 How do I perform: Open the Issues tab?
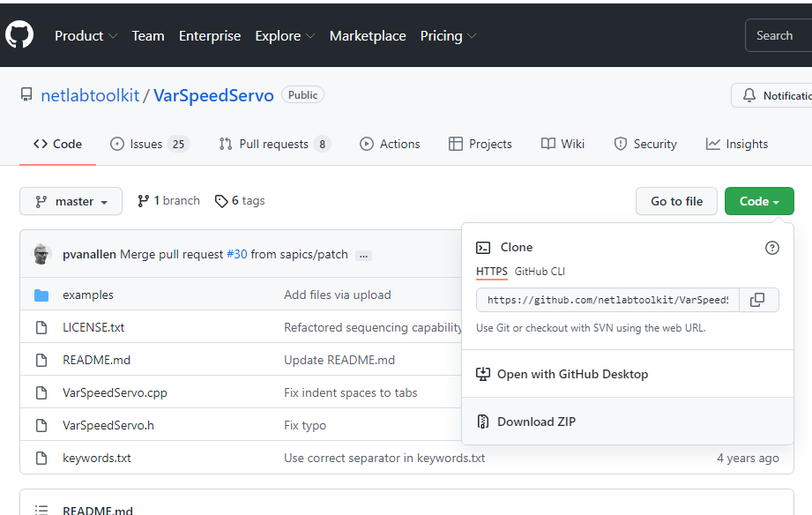coord(150,144)
